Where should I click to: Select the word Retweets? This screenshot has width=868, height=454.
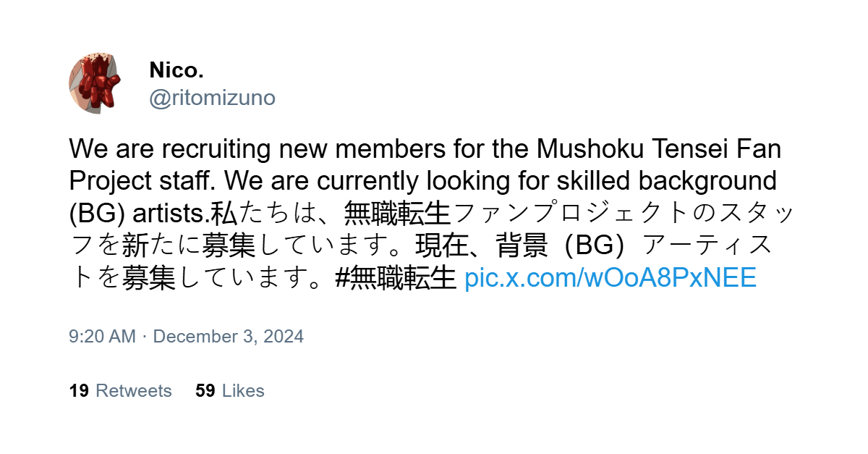pos(134,391)
